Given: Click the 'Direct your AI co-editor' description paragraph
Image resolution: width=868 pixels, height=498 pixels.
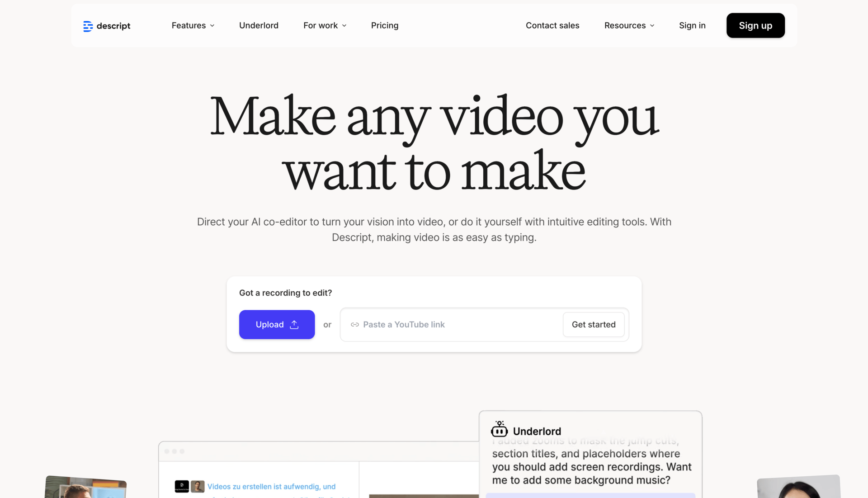Looking at the screenshot, I should point(434,229).
